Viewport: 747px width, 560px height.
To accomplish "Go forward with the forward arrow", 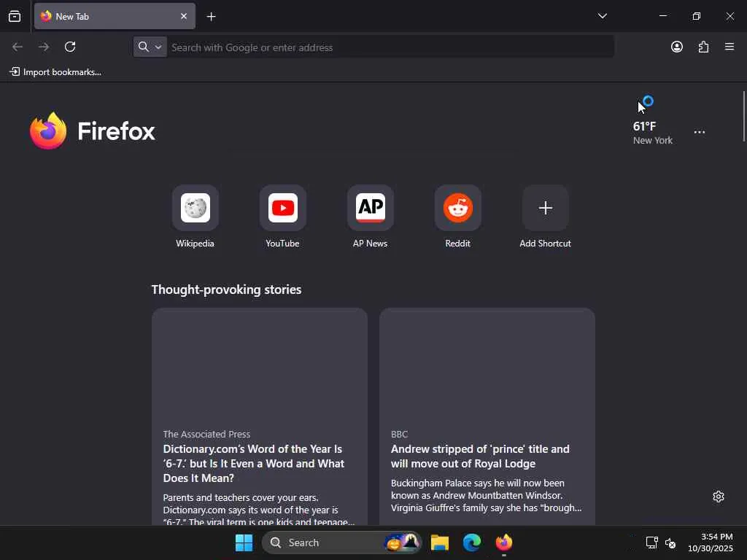I will coord(44,47).
